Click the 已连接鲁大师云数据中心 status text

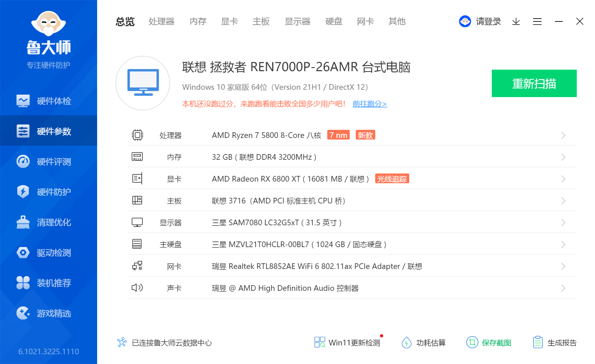172,343
